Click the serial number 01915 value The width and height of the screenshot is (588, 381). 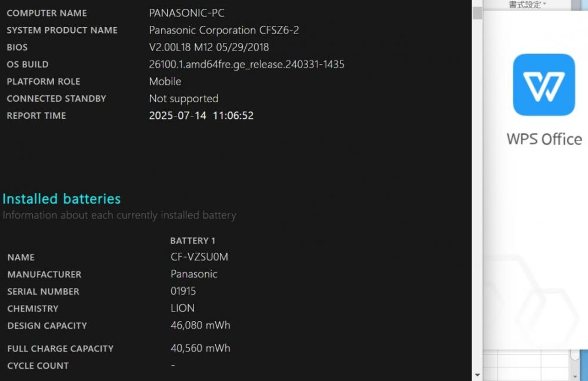click(x=183, y=291)
